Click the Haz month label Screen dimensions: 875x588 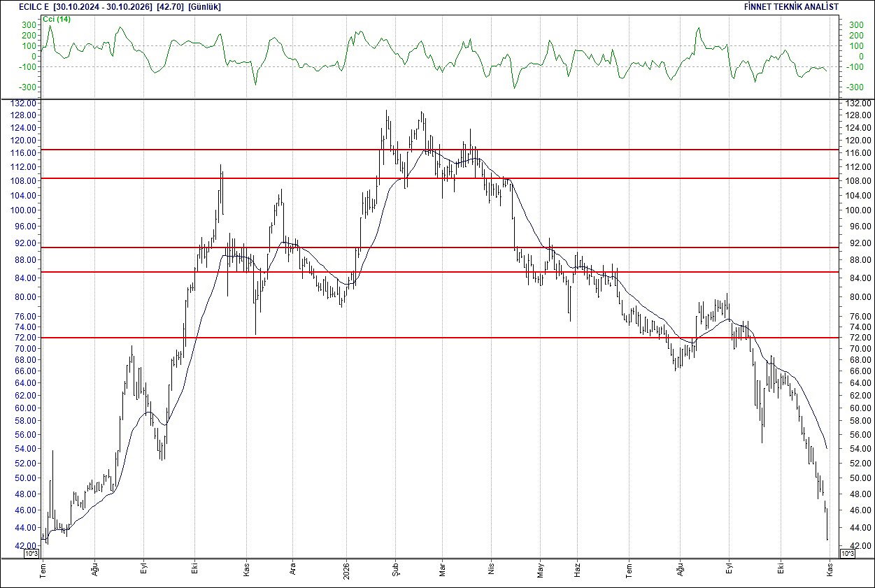578,571
